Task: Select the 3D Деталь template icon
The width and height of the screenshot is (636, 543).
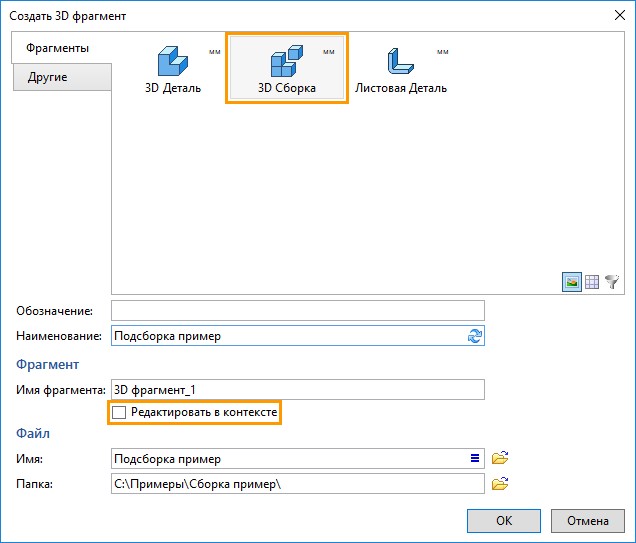Action: pyautogui.click(x=173, y=61)
